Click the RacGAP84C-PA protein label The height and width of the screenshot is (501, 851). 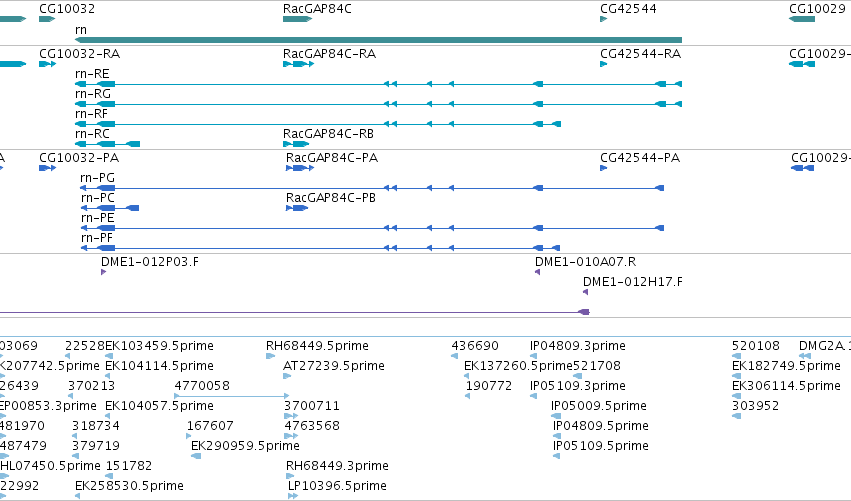coord(332,158)
